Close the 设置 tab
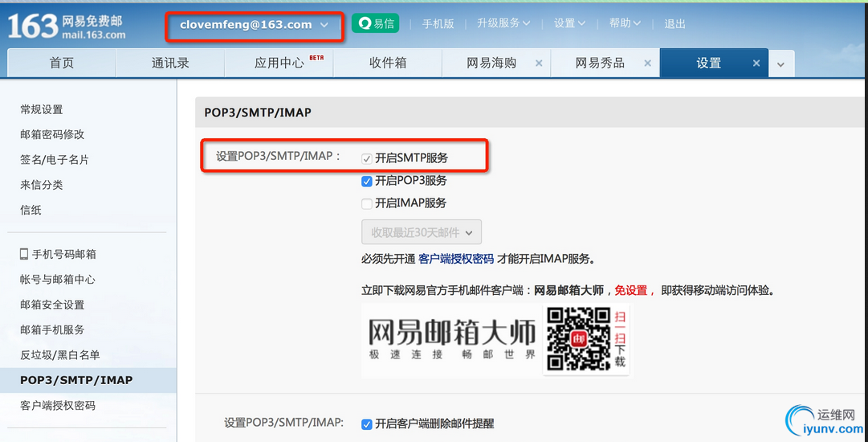The height and width of the screenshot is (442, 868). click(x=756, y=63)
